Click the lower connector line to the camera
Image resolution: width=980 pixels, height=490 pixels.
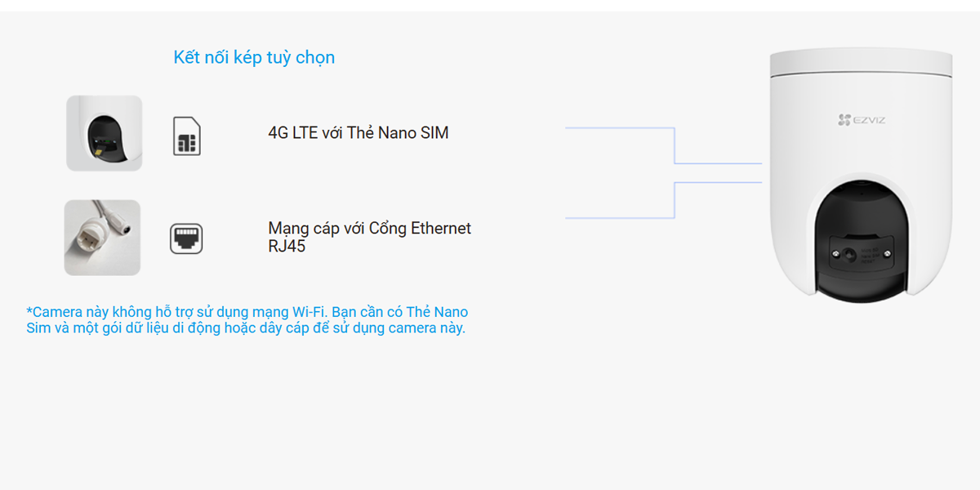(x=663, y=200)
